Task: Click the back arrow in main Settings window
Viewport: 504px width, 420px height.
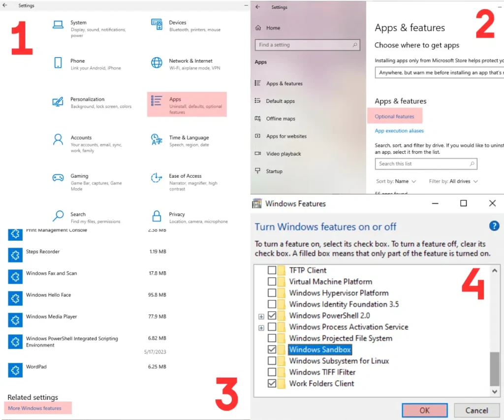Action: pyautogui.click(x=5, y=5)
